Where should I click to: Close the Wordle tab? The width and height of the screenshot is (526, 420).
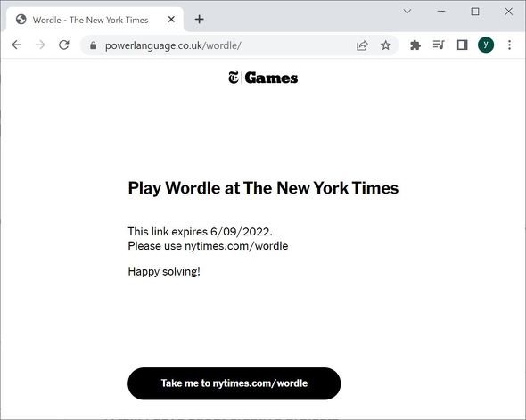pyautogui.click(x=171, y=20)
